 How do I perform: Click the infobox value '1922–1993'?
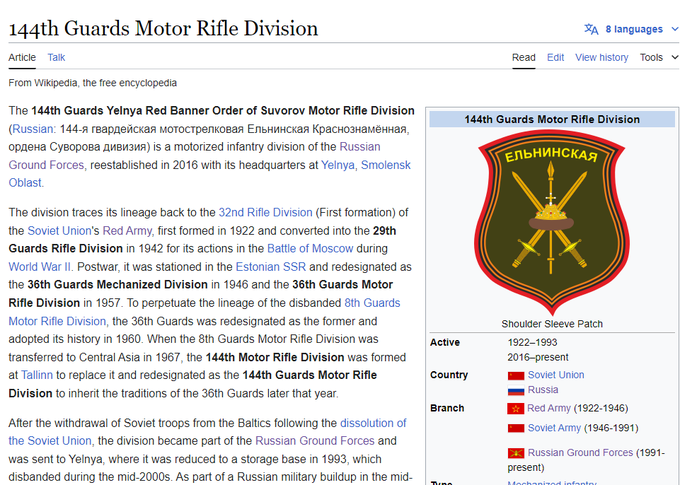[532, 342]
